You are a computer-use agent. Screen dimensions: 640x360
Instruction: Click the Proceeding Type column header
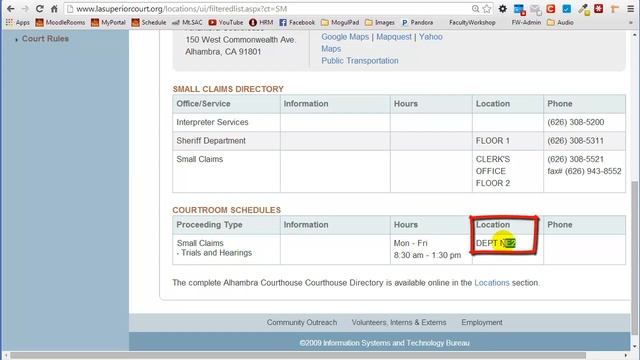[209, 224]
